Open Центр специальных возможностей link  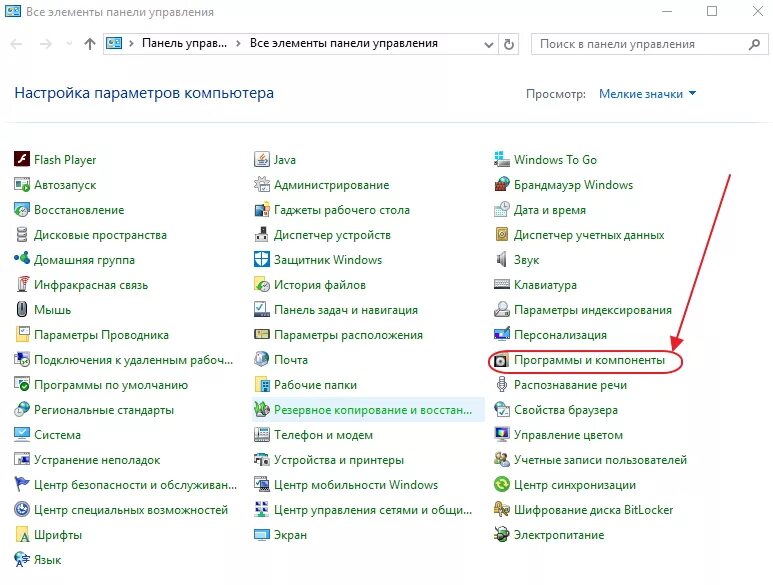(x=131, y=510)
